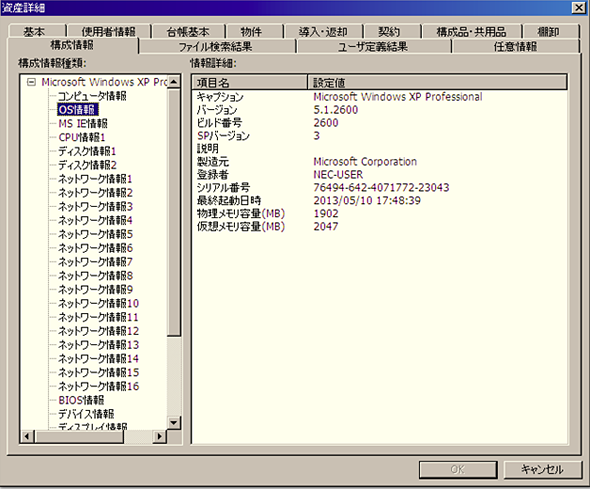Image resolution: width=590 pixels, height=489 pixels.
Task: Select デバイス情報 in the tree
Action: (86, 414)
